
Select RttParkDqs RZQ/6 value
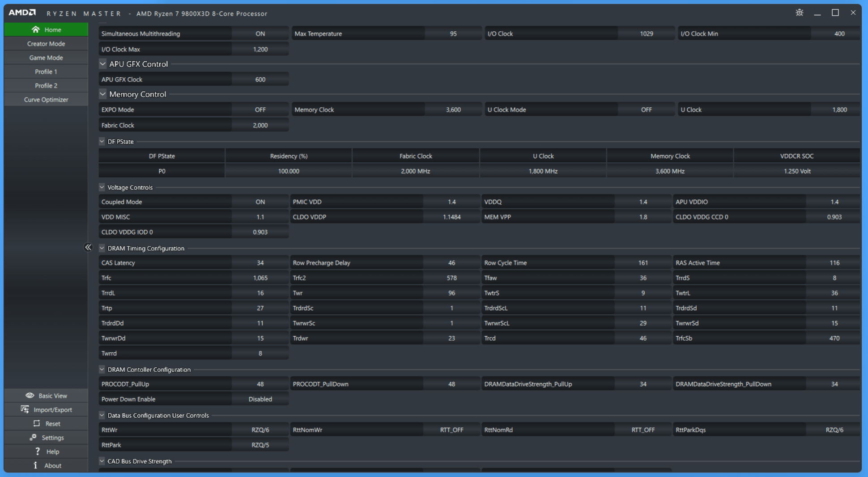pos(834,430)
